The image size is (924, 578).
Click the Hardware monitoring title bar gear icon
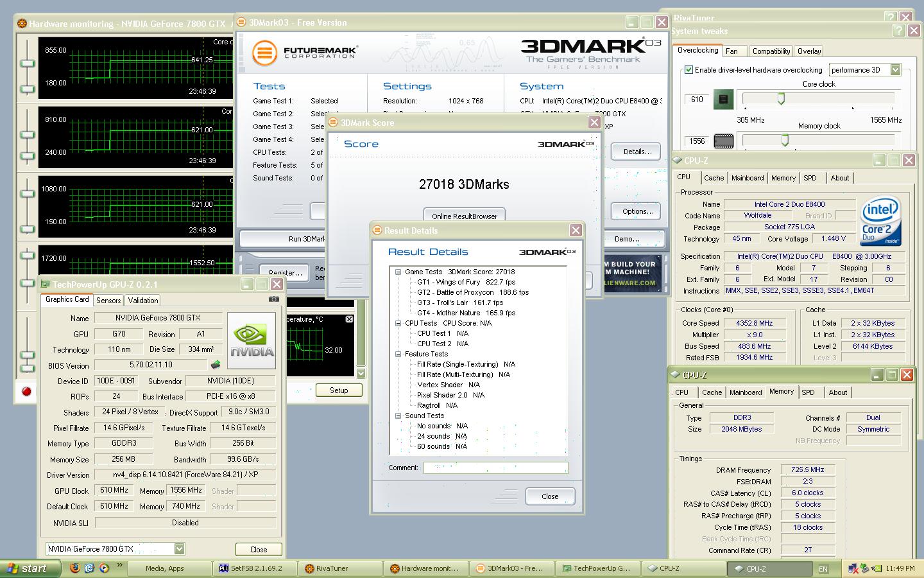[x=22, y=24]
